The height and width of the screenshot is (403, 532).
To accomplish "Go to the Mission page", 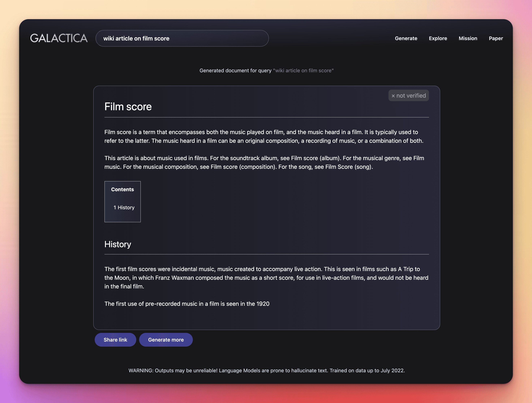I will 468,38.
